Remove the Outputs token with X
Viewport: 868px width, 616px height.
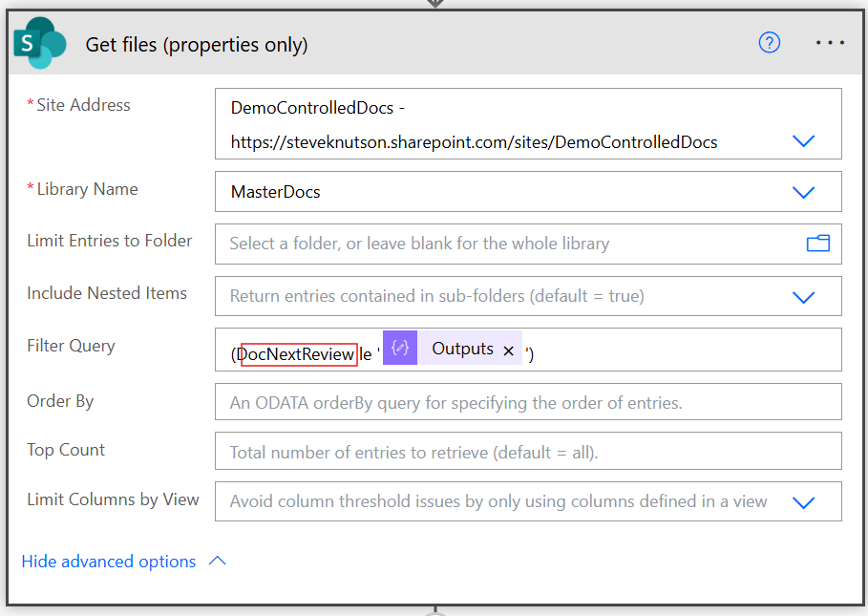(x=509, y=350)
